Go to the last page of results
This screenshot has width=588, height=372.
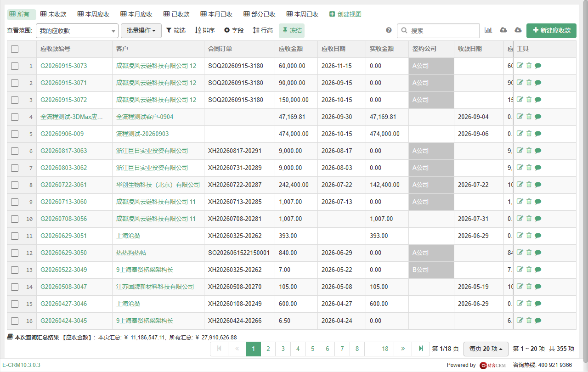coord(420,349)
